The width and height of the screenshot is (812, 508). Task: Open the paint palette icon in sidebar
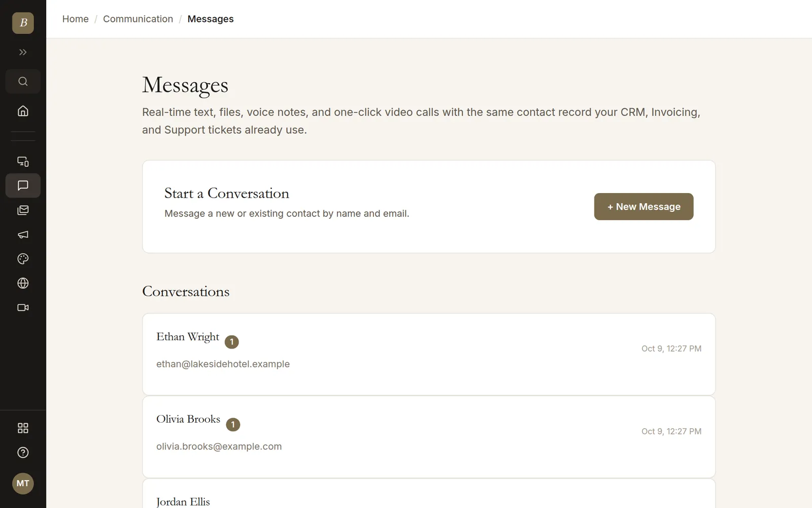tap(23, 259)
